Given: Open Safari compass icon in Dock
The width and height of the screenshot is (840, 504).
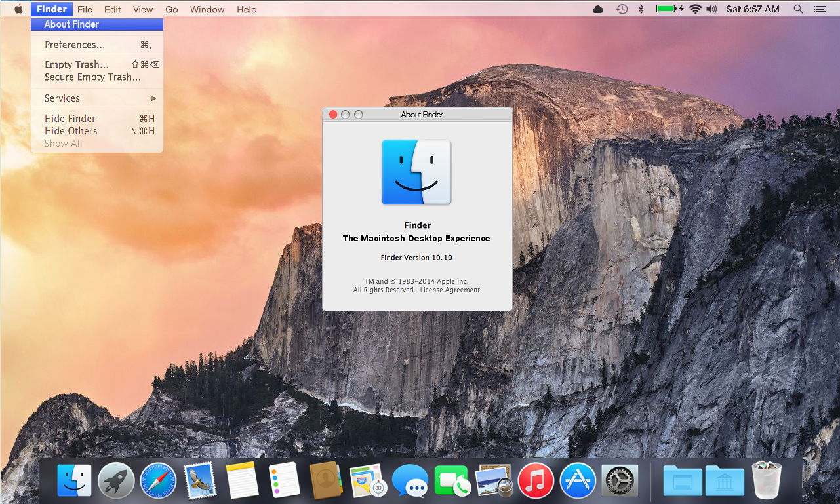Looking at the screenshot, I should tap(158, 481).
